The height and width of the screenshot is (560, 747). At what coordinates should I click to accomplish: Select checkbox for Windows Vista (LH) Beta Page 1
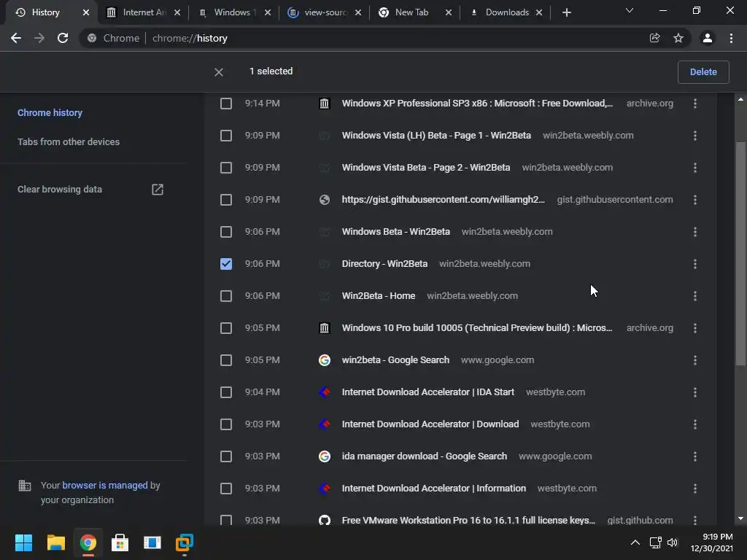(226, 136)
